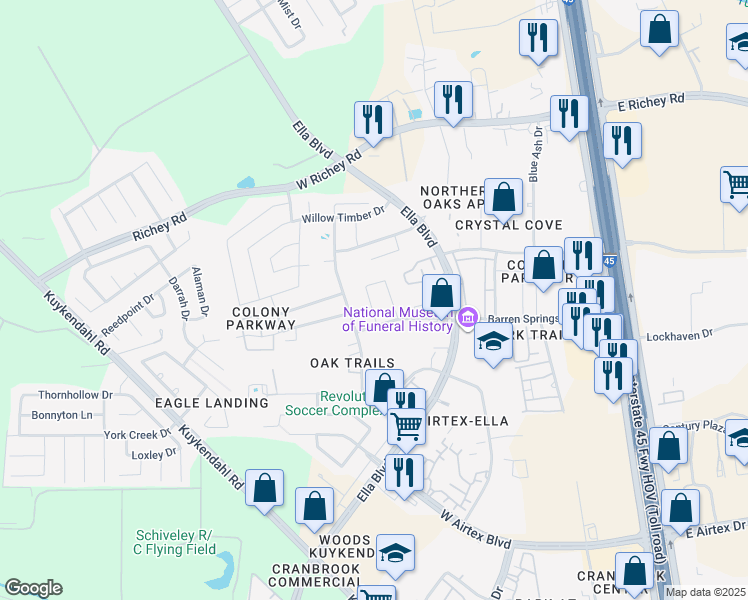Open the shopping bag marker near Century Plaza
The height and width of the screenshot is (600, 748).
(x=670, y=445)
